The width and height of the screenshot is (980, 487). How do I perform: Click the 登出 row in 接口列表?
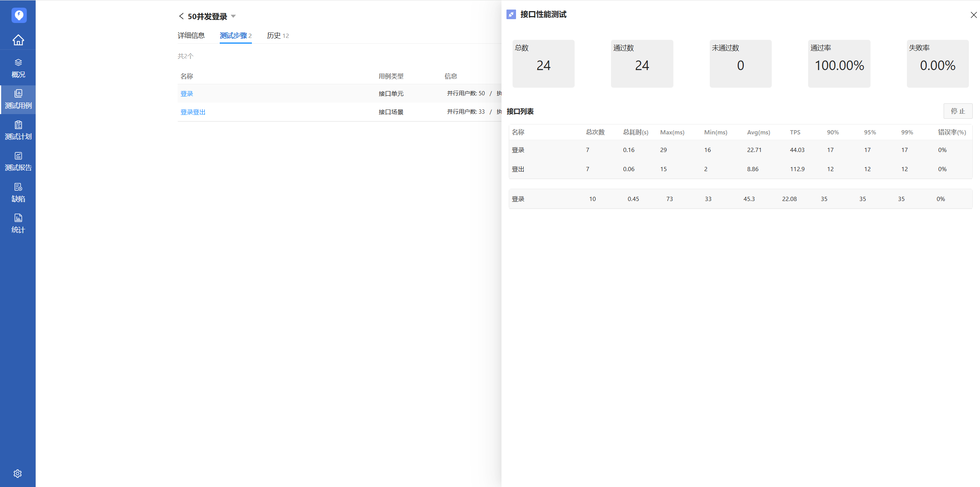[x=518, y=169]
